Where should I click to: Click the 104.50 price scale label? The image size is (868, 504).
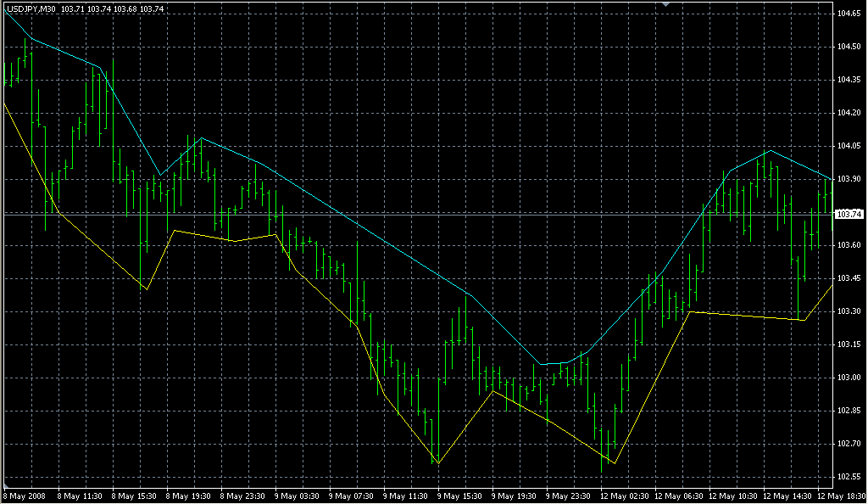pos(849,47)
